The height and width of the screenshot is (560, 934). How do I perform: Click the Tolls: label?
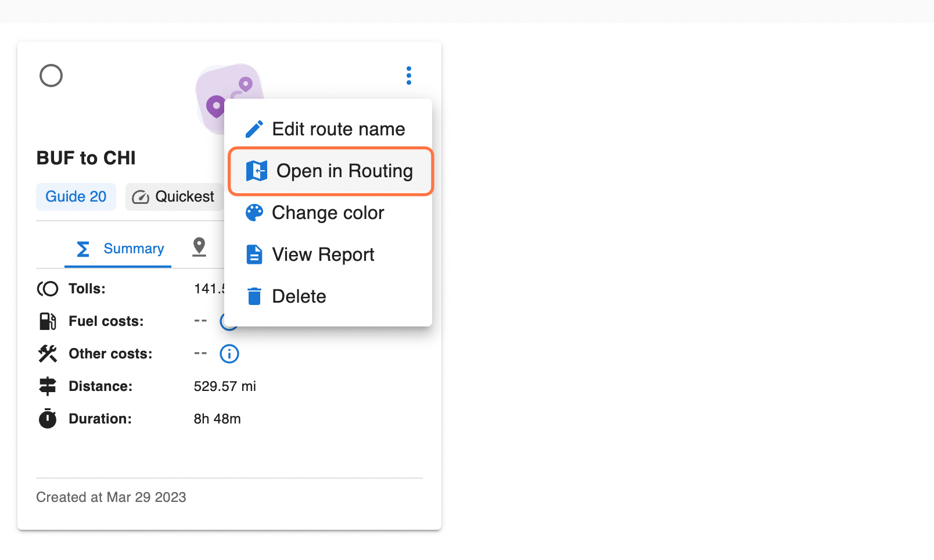87,289
